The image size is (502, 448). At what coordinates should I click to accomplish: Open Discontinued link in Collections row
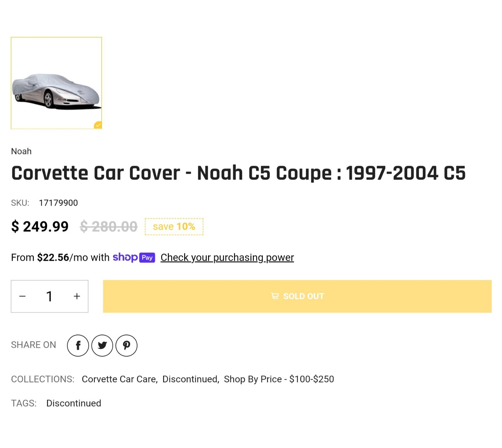pos(190,379)
